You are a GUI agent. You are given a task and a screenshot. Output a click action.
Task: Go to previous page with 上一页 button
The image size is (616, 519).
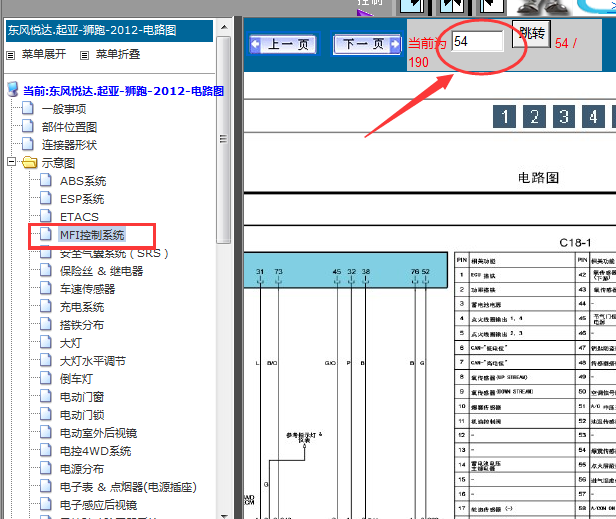coord(285,44)
